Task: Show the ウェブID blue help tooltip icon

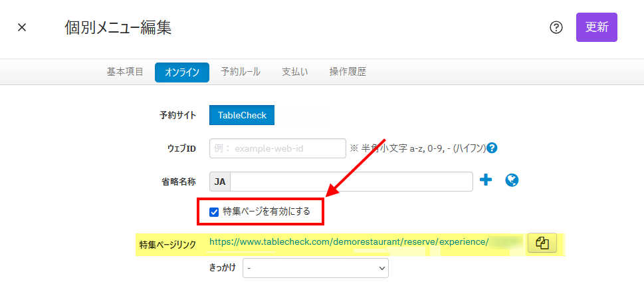Action: (492, 148)
